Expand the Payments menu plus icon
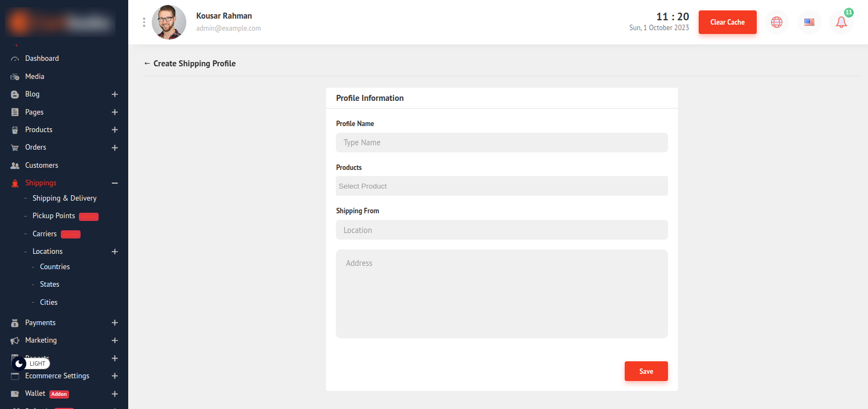This screenshot has height=409, width=868. 115,323
